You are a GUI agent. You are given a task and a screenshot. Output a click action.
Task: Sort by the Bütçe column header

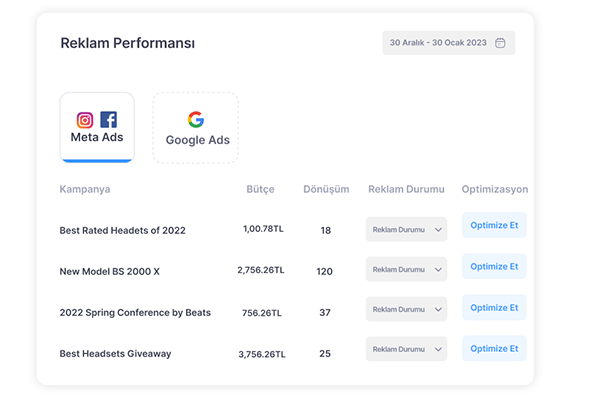click(x=261, y=190)
